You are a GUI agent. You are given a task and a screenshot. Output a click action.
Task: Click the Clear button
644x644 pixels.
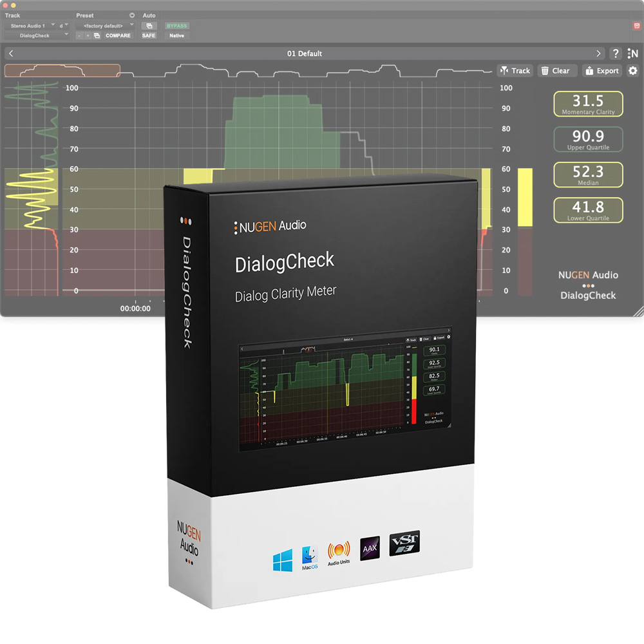point(555,71)
